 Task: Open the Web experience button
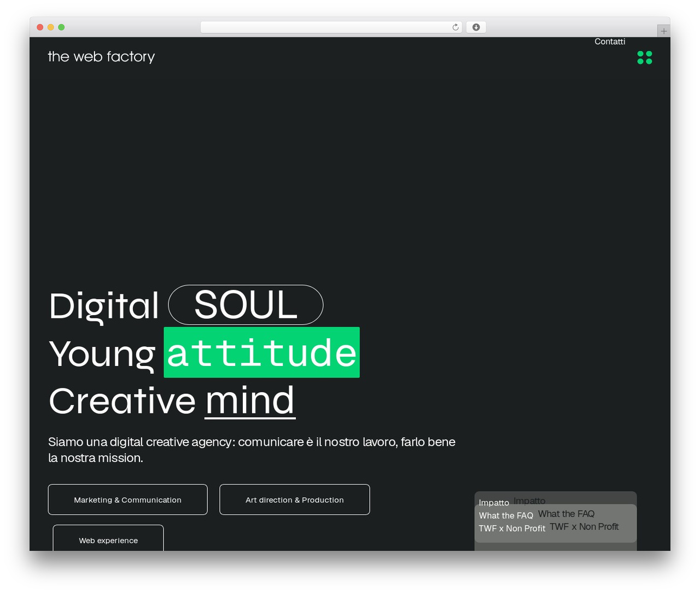[x=108, y=538]
